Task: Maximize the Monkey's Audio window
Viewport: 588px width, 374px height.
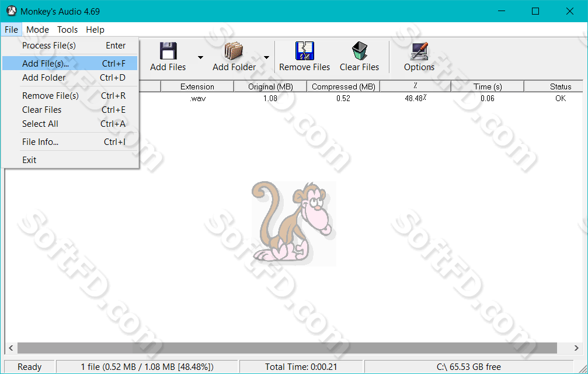Action: click(535, 11)
